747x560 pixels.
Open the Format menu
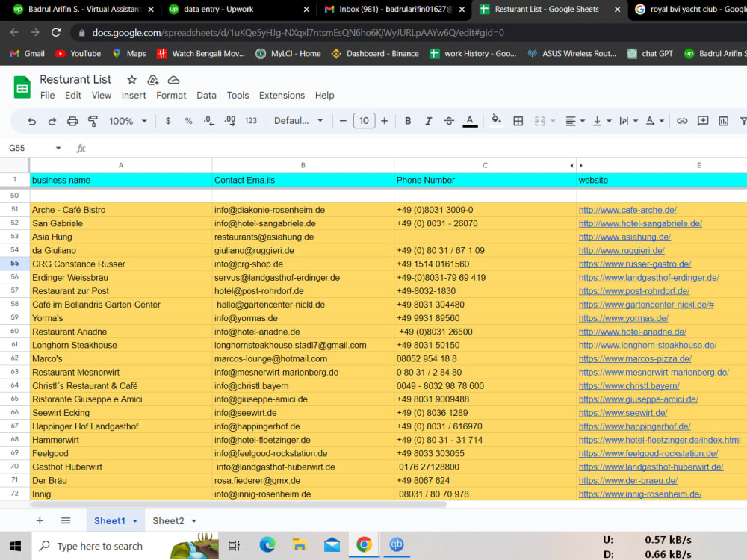(171, 96)
